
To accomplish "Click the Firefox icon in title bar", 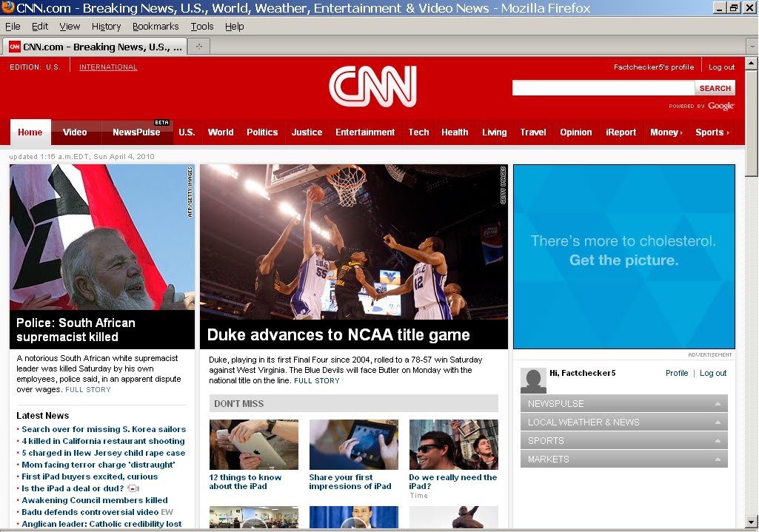I will (x=7, y=7).
